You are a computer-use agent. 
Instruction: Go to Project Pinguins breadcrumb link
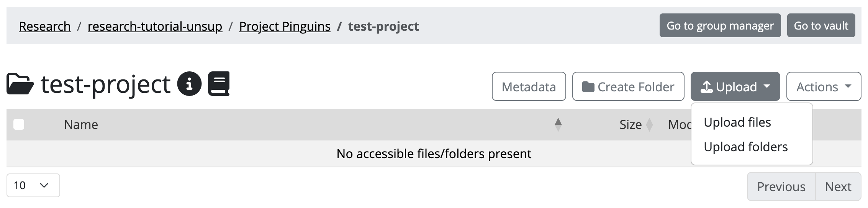[x=285, y=26]
